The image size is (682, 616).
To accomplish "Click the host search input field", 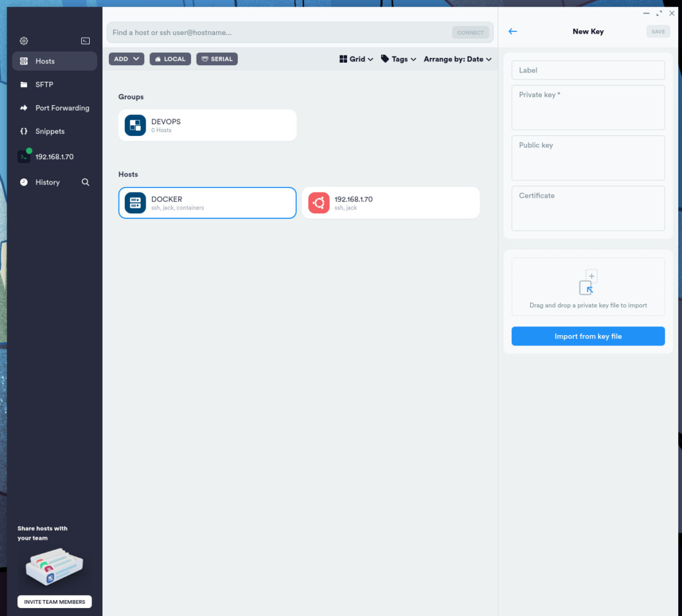I will [276, 32].
